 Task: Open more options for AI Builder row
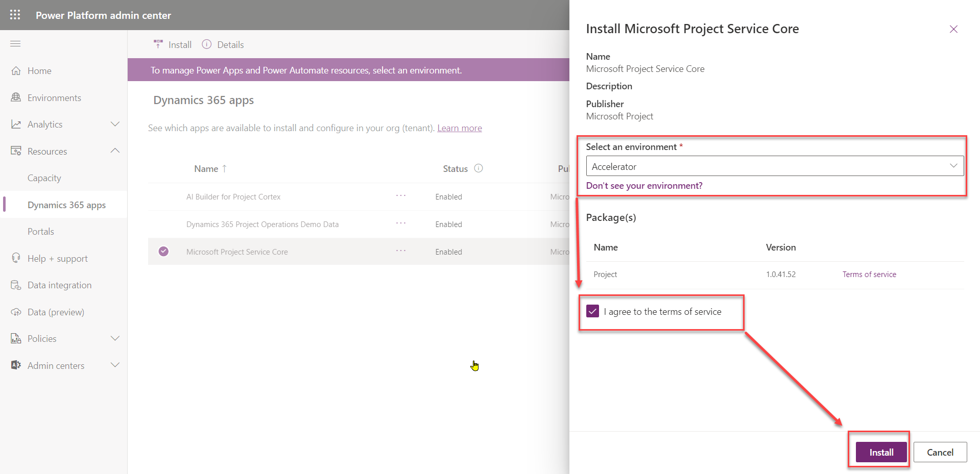pyautogui.click(x=401, y=196)
